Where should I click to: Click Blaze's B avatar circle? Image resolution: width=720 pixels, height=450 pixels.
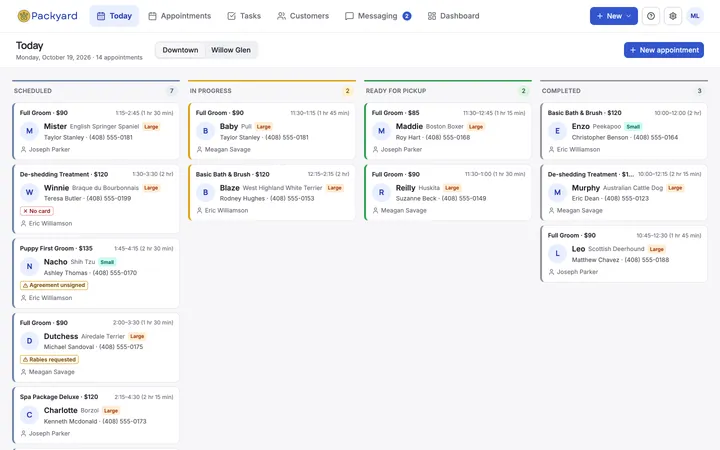pyautogui.click(x=205, y=192)
